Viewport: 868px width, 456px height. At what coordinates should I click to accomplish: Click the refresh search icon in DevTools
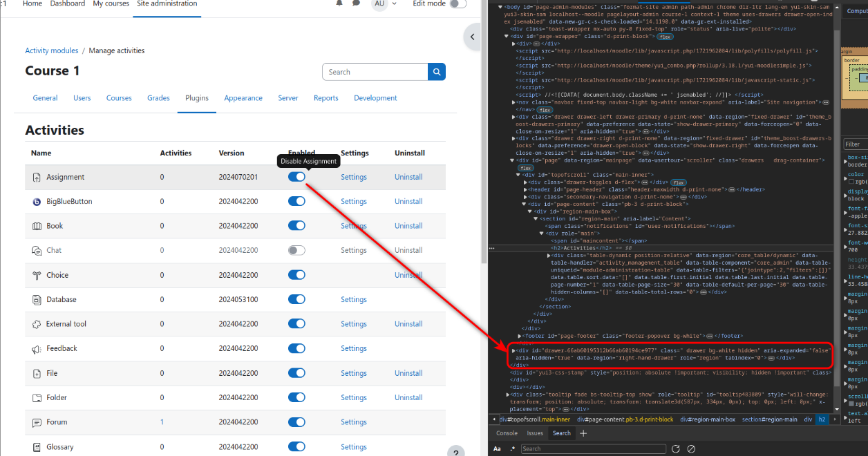[x=676, y=449]
